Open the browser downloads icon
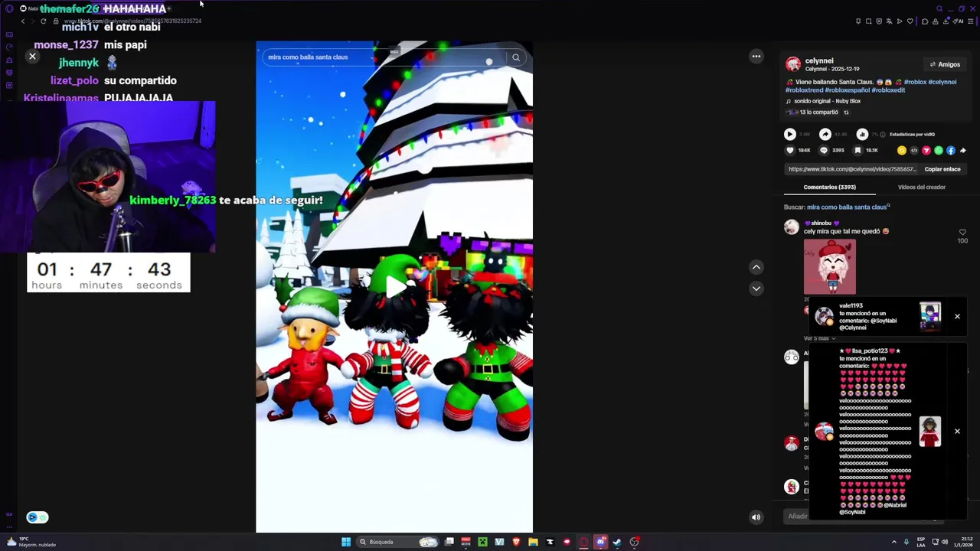The height and width of the screenshot is (551, 980). [946, 21]
